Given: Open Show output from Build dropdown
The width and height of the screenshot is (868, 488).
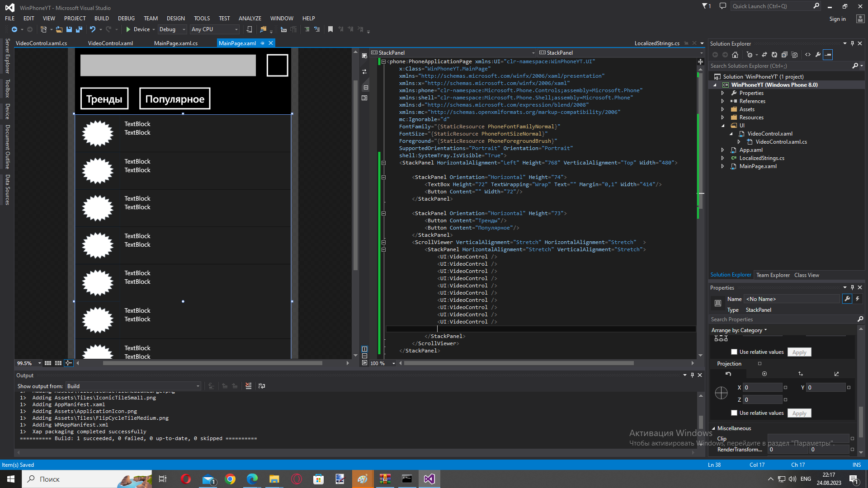Looking at the screenshot, I should [133, 386].
